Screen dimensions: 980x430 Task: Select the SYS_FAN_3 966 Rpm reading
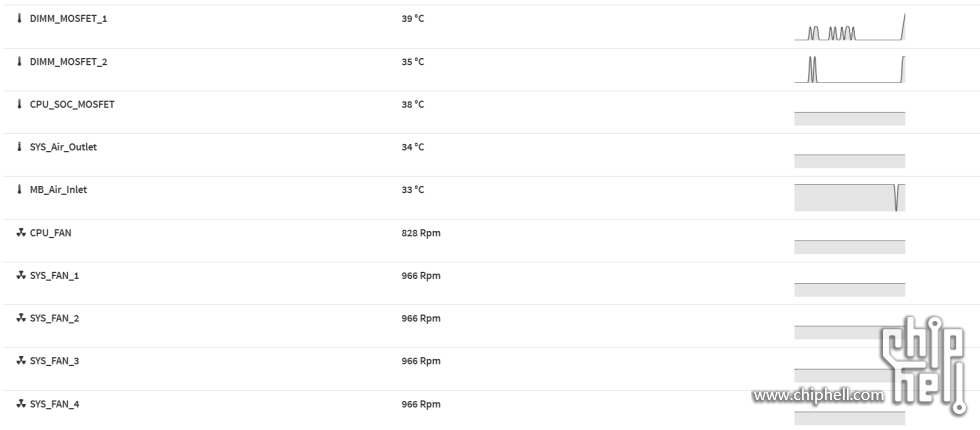(421, 361)
